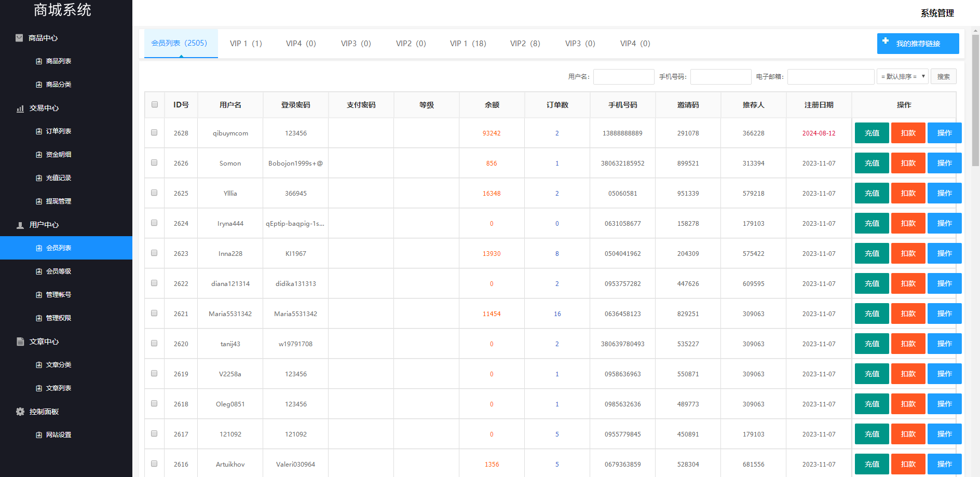Toggle the select-all checkbox in table header
Image resolution: width=980 pixels, height=477 pixels.
(155, 104)
